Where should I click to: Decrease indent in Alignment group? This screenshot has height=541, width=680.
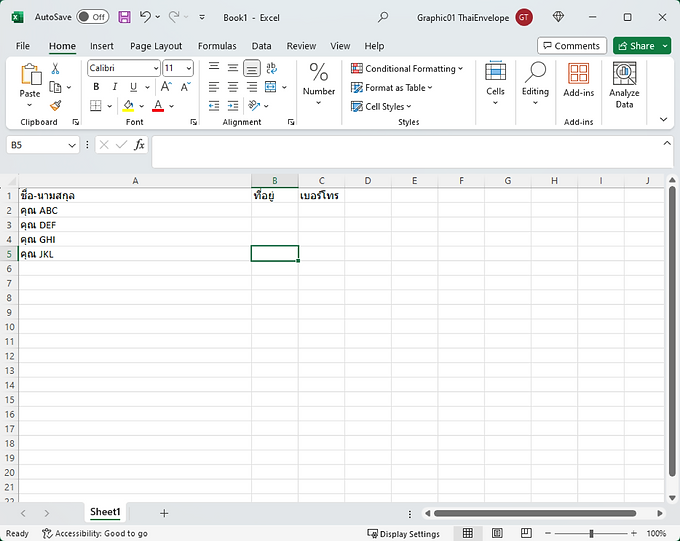coord(214,105)
